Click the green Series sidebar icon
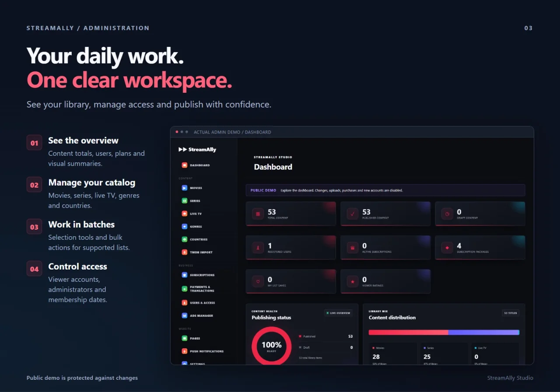Image resolution: width=560 pixels, height=392 pixels. [185, 201]
